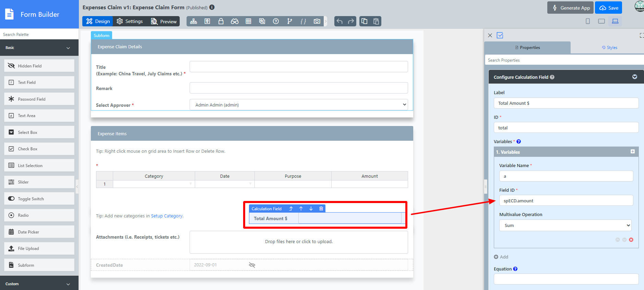Screen dimensions: 644x290
Task: Open the form tree hierarchy viewer icon
Action: click(194, 21)
